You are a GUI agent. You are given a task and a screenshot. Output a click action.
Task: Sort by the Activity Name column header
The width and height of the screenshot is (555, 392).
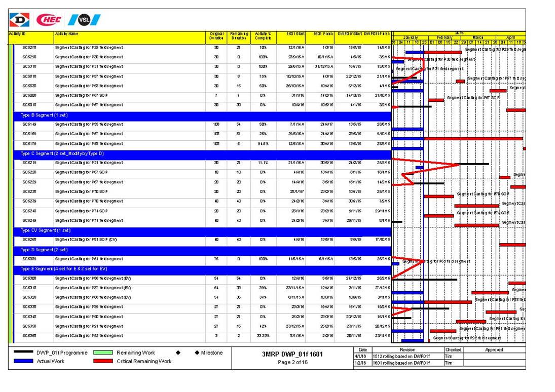[67, 33]
